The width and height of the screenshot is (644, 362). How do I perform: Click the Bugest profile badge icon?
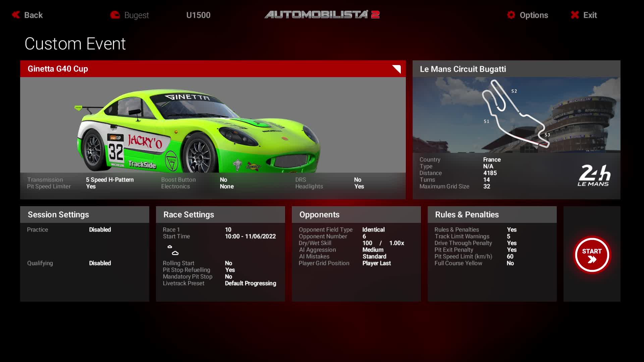pyautogui.click(x=114, y=15)
